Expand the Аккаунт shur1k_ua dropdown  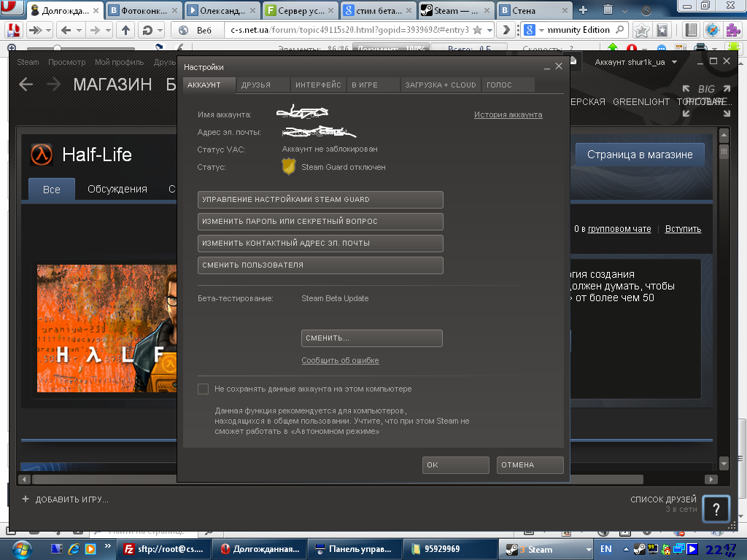point(635,63)
